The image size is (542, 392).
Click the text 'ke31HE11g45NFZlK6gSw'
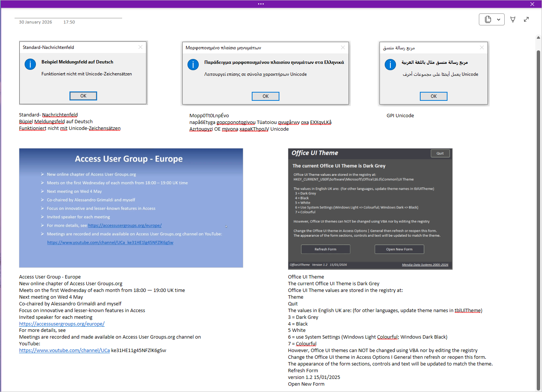(139, 350)
